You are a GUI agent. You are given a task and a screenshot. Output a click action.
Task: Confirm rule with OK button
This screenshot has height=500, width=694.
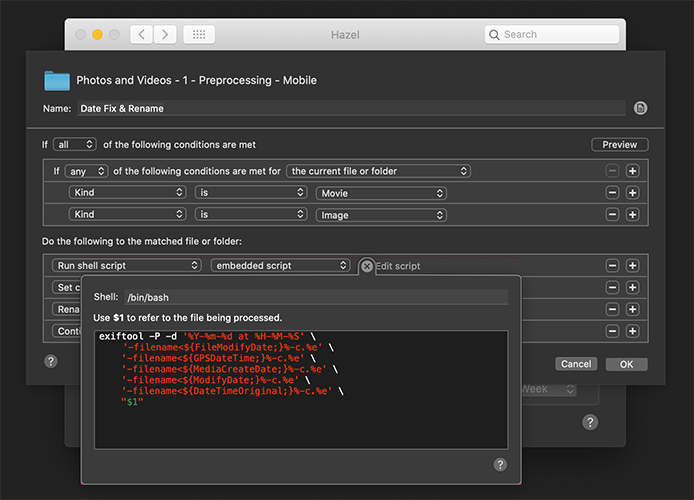click(x=626, y=364)
